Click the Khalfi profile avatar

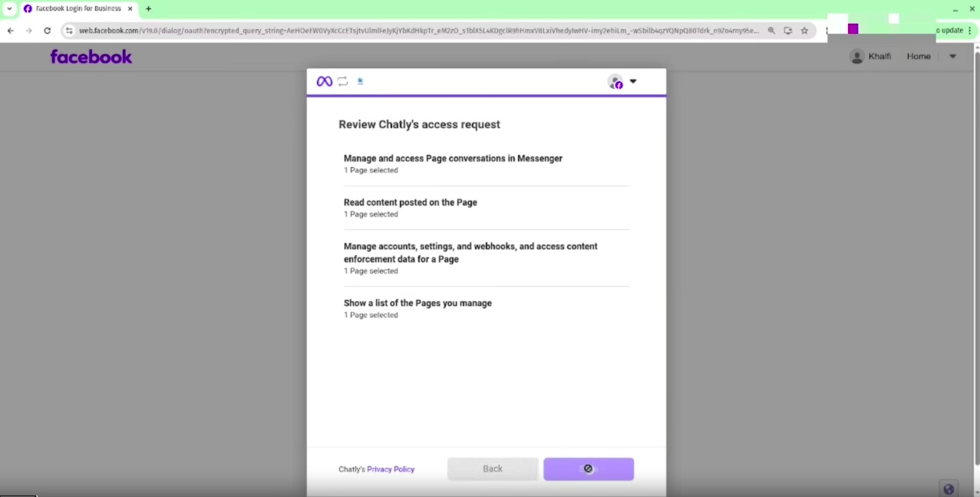pyautogui.click(x=857, y=57)
